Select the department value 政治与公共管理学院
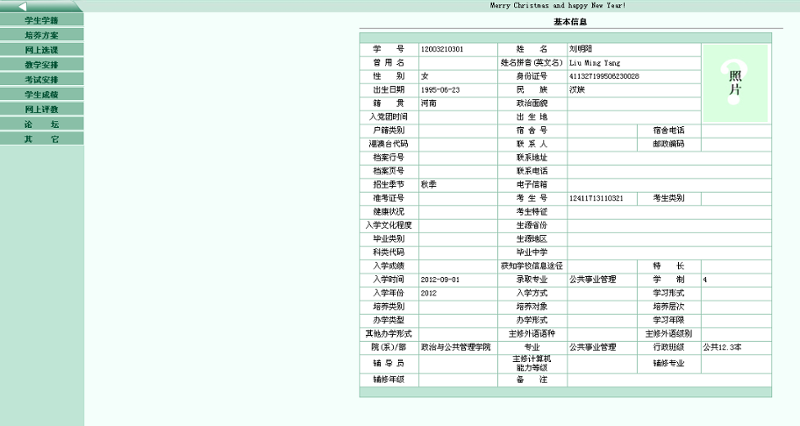This screenshot has width=800, height=426. (456, 347)
